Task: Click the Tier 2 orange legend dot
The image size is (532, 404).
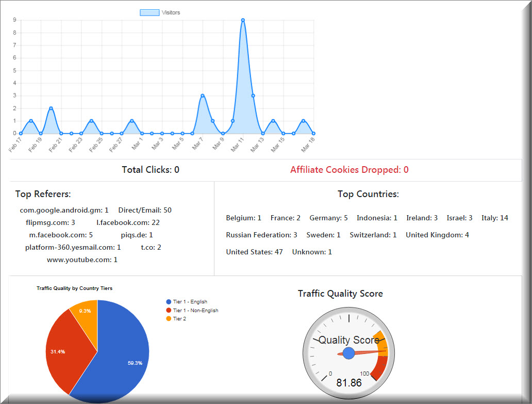Action: 169,318
